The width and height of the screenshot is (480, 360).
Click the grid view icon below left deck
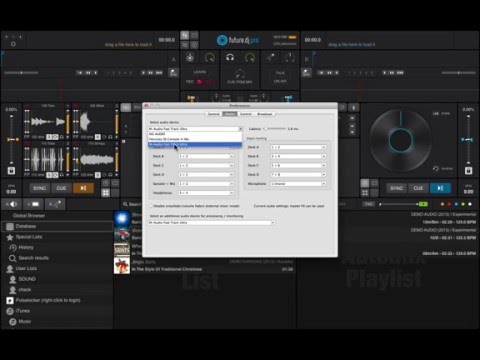(106, 193)
